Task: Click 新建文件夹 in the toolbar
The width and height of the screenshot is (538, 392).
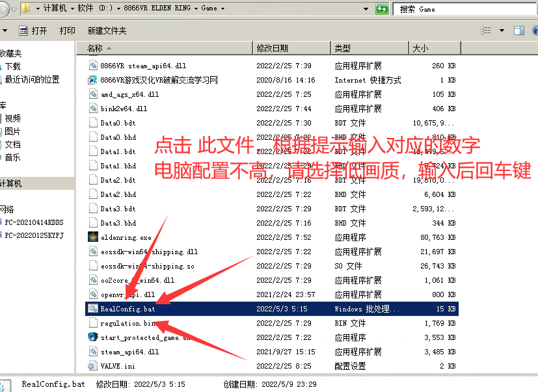Action: 107,31
